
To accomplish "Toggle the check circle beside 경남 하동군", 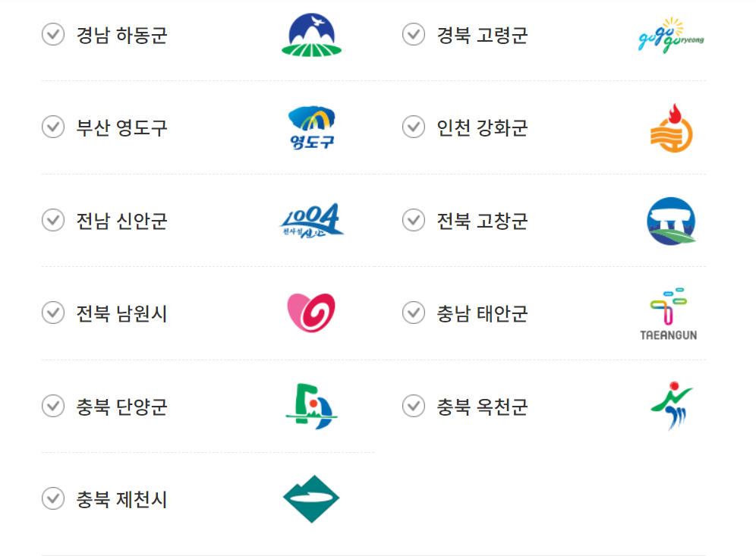I will 52,34.
